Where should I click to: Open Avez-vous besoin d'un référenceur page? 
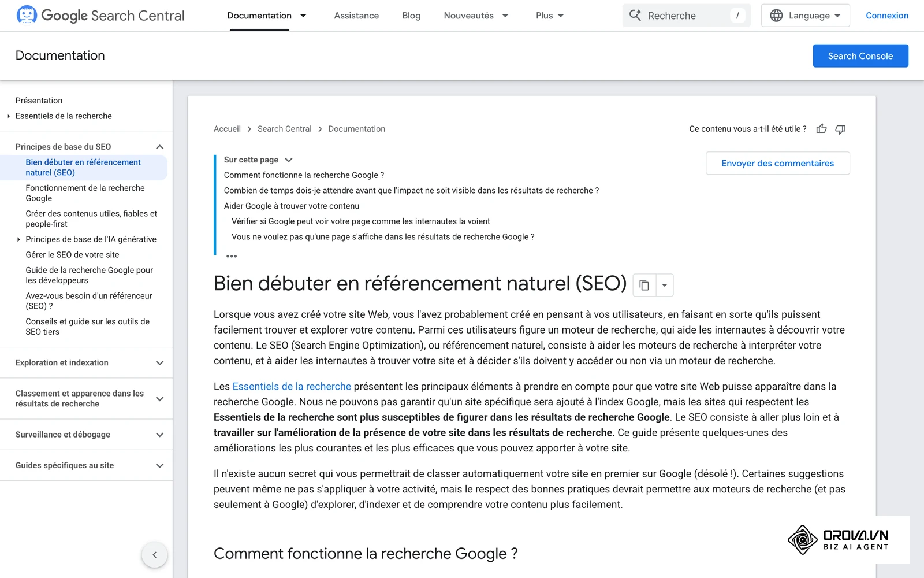pyautogui.click(x=88, y=301)
